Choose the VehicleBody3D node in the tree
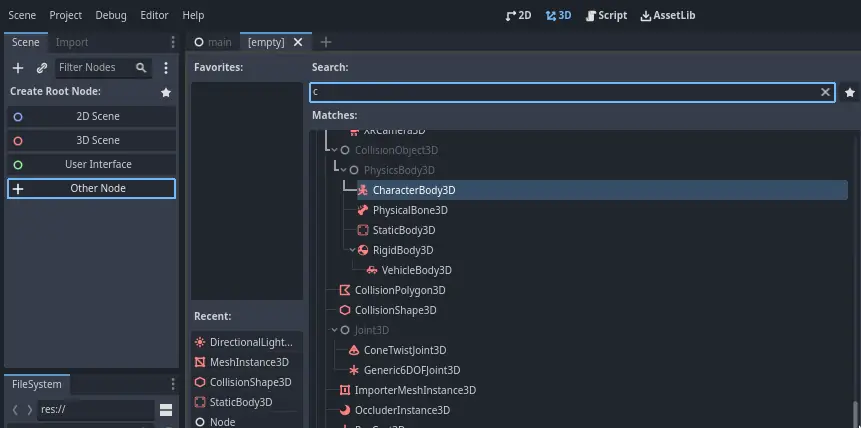Viewport: 861px width, 428px height. [416, 270]
